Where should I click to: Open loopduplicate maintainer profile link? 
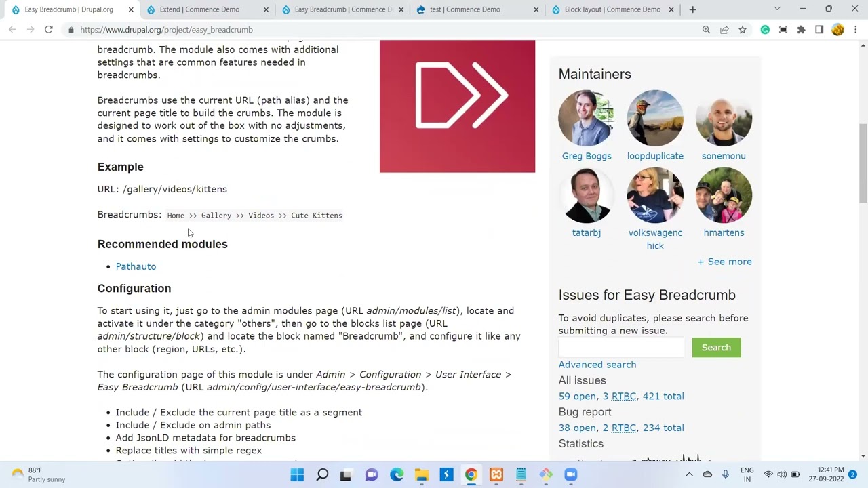pyautogui.click(x=655, y=156)
